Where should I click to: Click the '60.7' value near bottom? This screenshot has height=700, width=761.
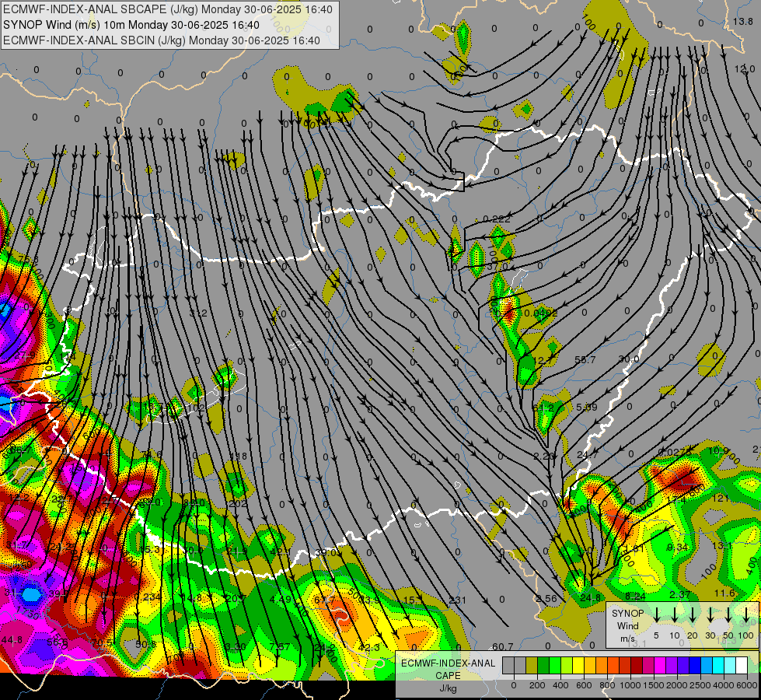502,646
